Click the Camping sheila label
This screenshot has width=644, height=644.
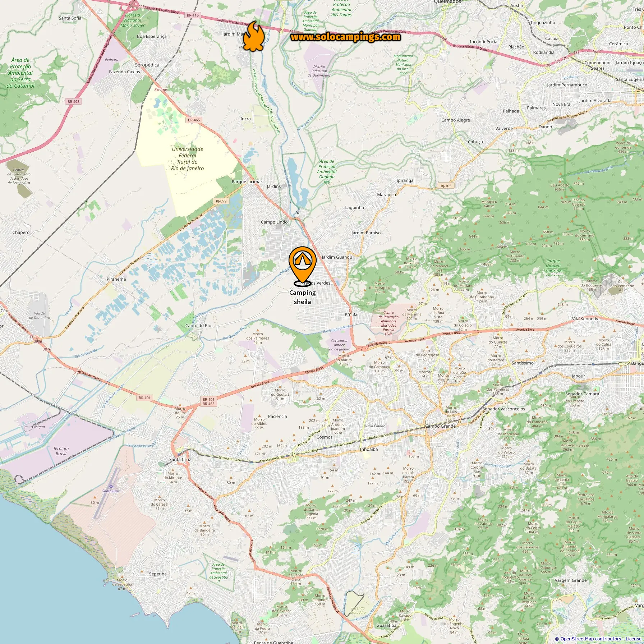[x=303, y=297]
